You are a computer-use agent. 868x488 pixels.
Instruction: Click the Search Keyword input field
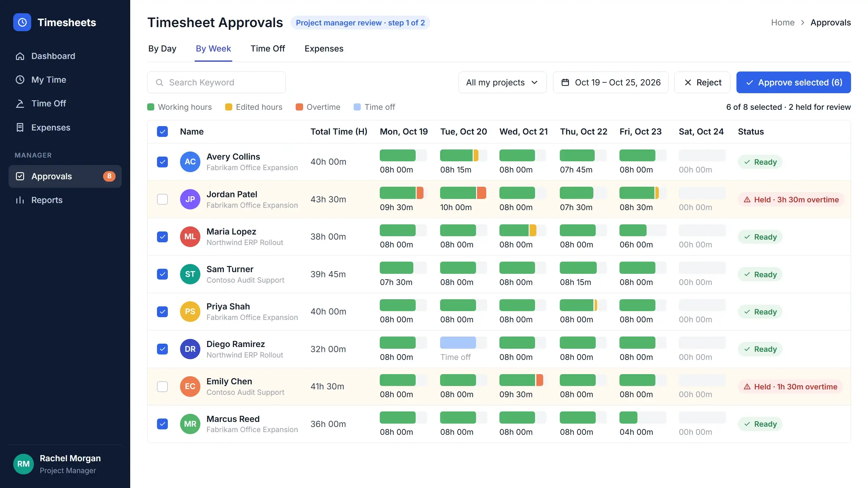pos(216,82)
